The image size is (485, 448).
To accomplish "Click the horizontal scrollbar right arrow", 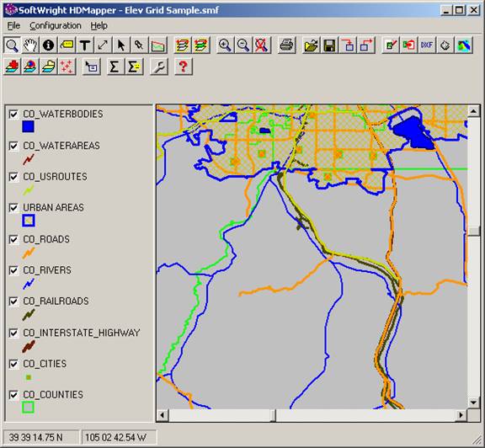I will coord(461,415).
